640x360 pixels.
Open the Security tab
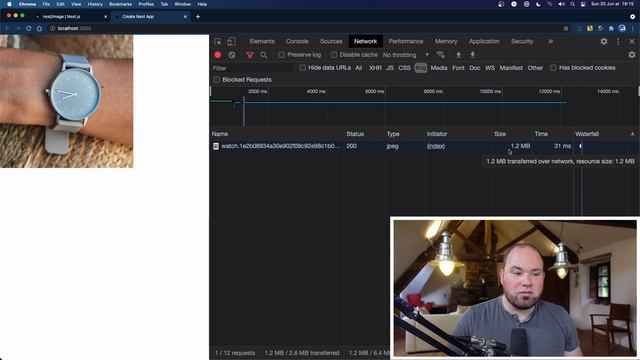coord(522,41)
